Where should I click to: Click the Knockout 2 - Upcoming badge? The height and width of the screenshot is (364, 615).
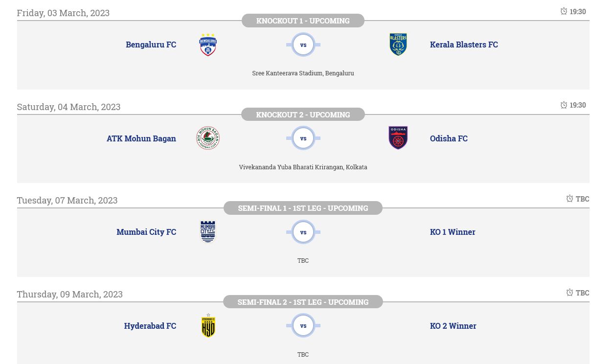pyautogui.click(x=303, y=114)
